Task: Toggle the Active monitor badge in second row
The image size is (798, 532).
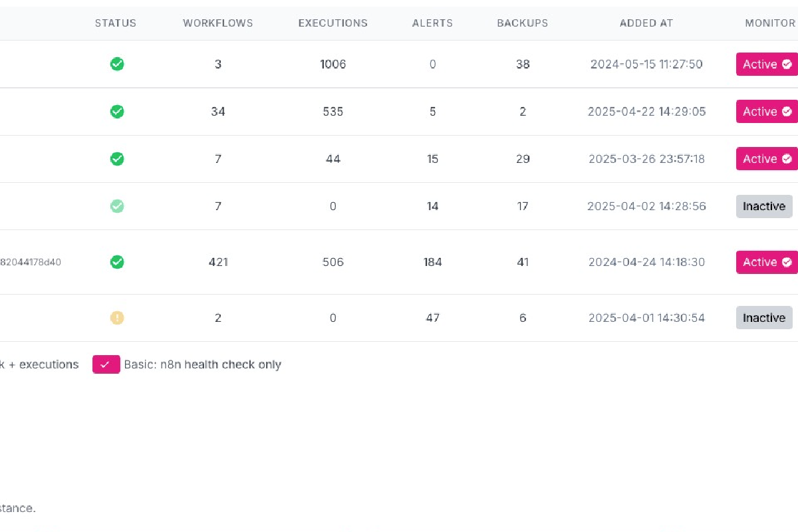Action: click(766, 111)
